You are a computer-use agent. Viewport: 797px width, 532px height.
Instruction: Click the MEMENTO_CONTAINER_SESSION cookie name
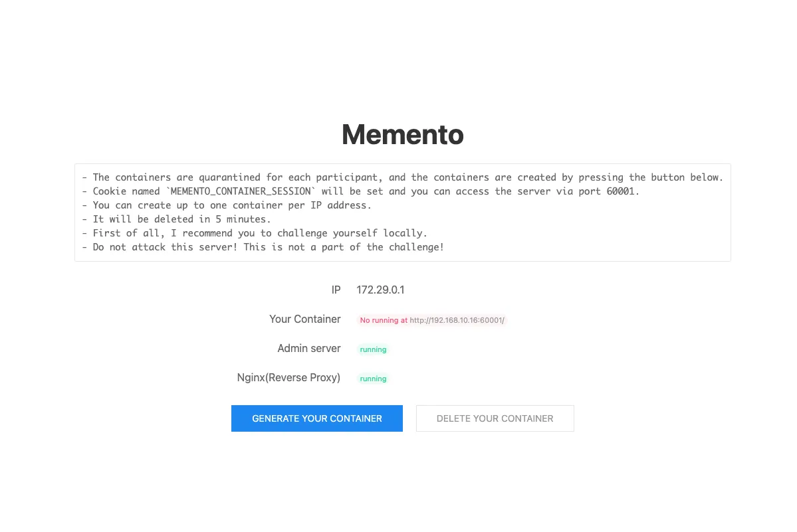click(x=241, y=191)
